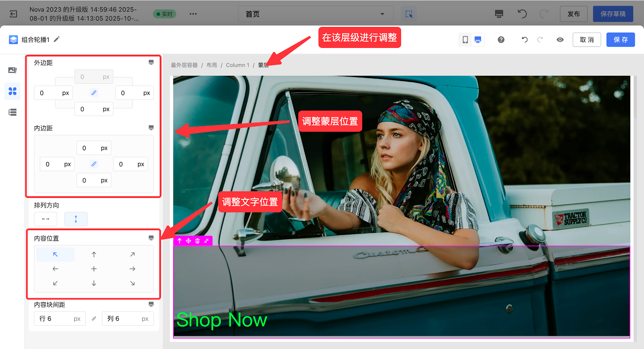Viewport: 644px width, 349px height.
Task: Click the help question mark icon
Action: pyautogui.click(x=501, y=39)
